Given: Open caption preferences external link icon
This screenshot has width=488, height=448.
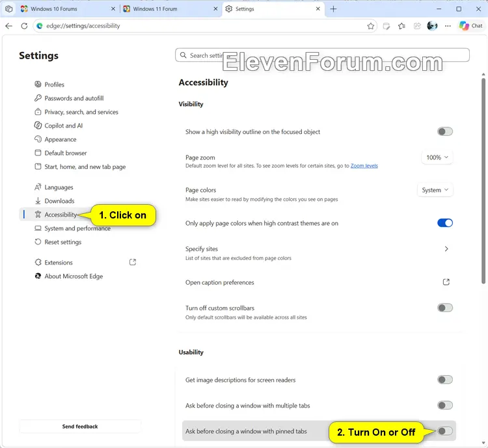Looking at the screenshot, I should pos(446,282).
